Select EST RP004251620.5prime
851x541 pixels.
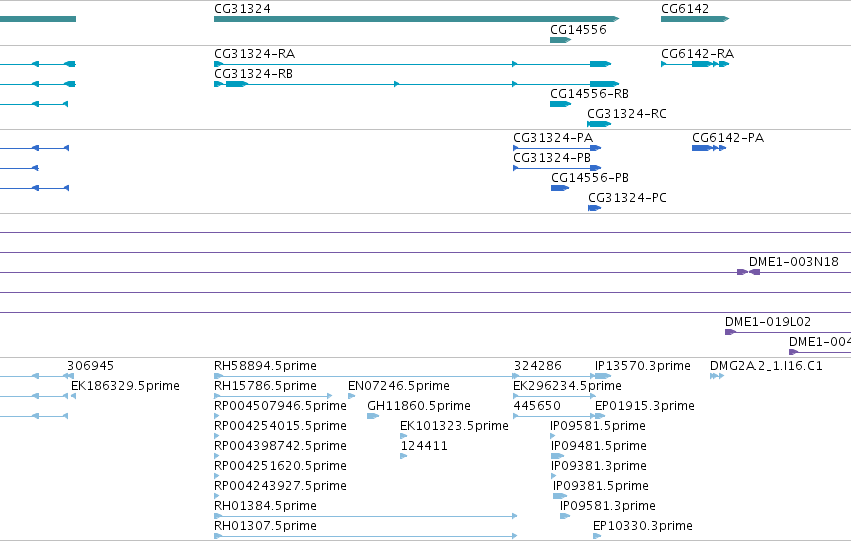tap(217, 476)
